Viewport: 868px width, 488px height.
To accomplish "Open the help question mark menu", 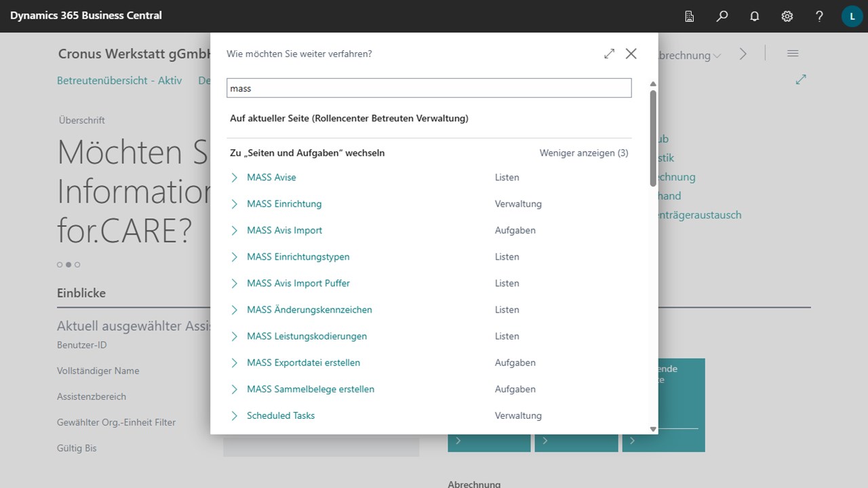I will point(820,16).
